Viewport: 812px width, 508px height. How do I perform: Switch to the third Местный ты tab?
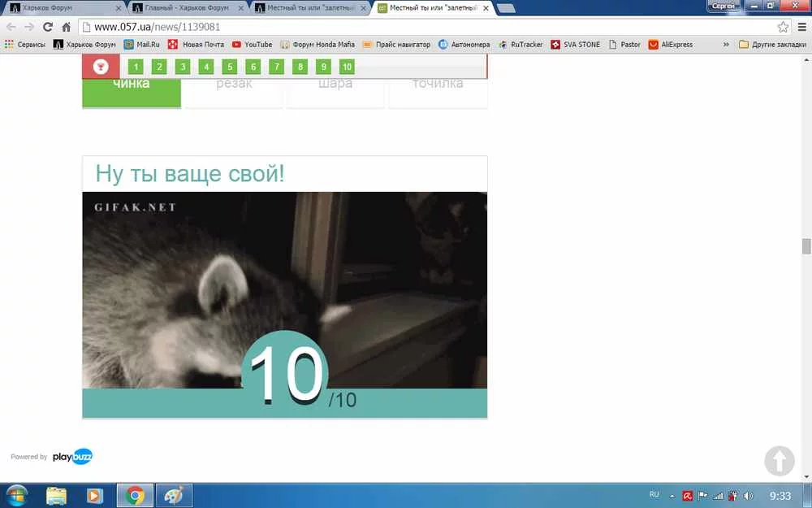point(309,8)
